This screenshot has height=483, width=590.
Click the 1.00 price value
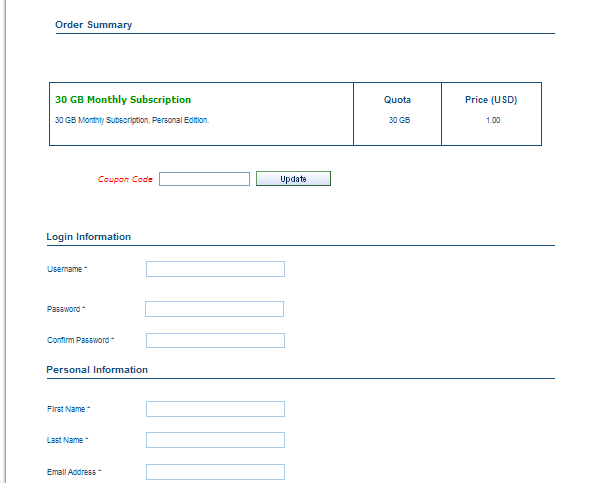tap(493, 120)
